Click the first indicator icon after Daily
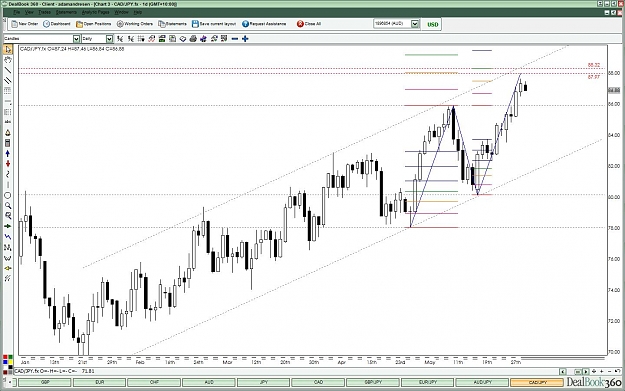 (x=120, y=39)
